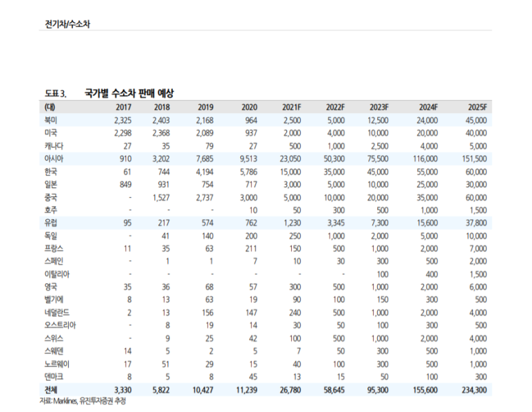Click the 네덜란드 row label

point(56,313)
